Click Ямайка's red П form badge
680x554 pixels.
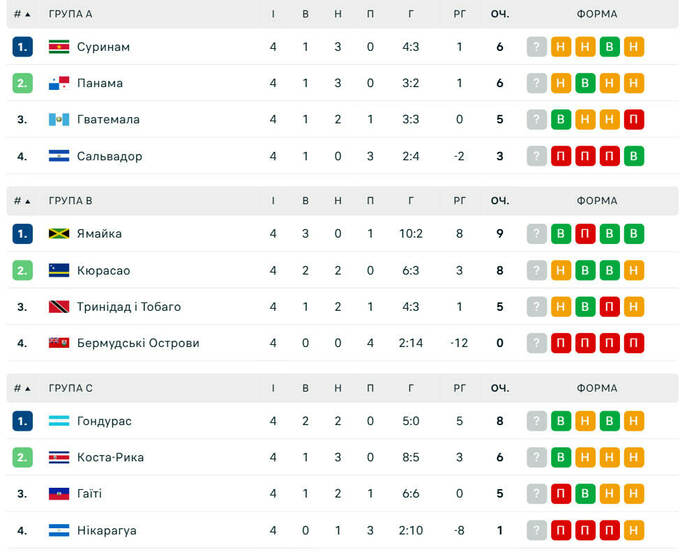pos(585,234)
